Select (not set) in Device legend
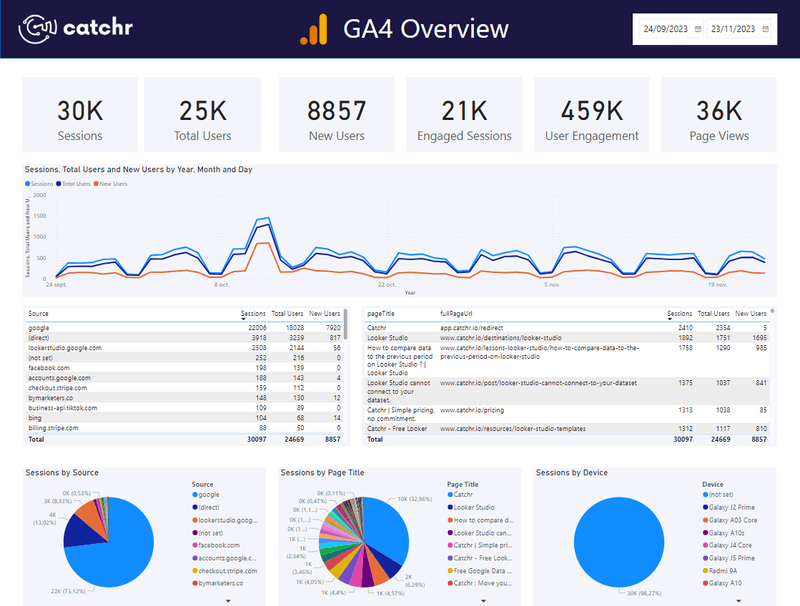 (720, 495)
